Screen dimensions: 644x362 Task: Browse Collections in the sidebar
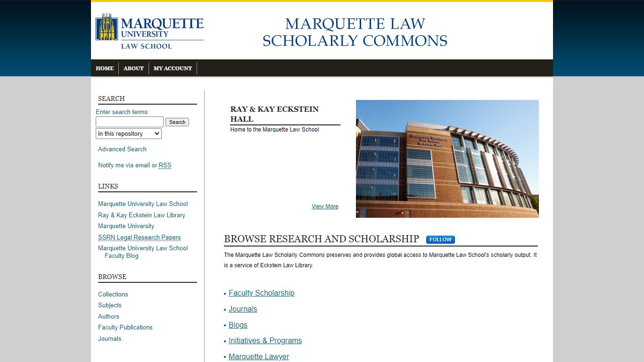tap(113, 294)
